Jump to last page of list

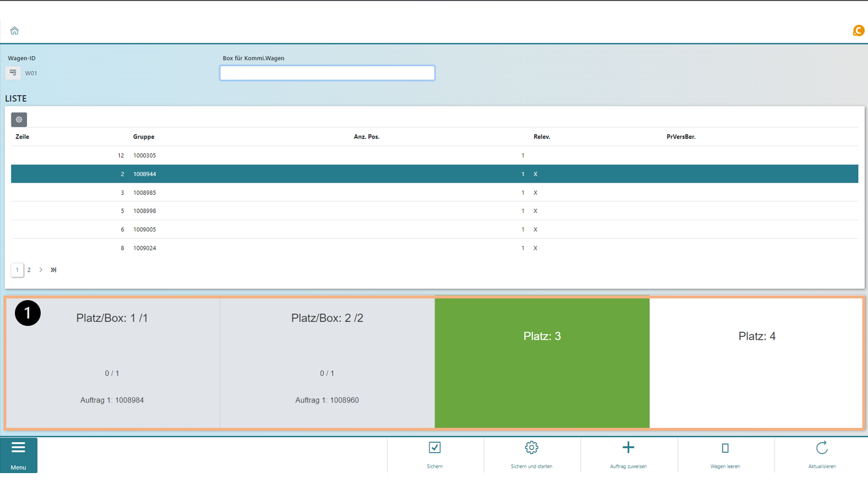point(53,270)
